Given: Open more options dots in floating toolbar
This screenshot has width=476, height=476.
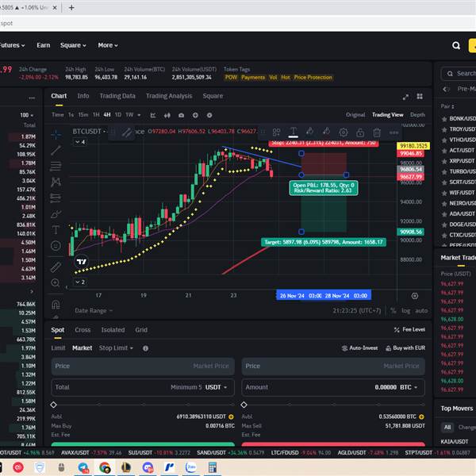Looking at the screenshot, I should (393, 132).
